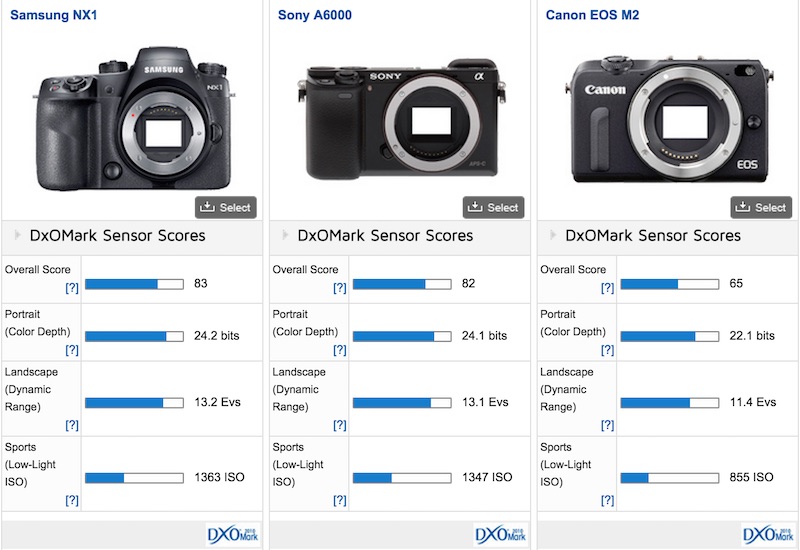800x550 pixels.
Task: Click Samsung NX1 dynamic range bar
Action: 134,403
